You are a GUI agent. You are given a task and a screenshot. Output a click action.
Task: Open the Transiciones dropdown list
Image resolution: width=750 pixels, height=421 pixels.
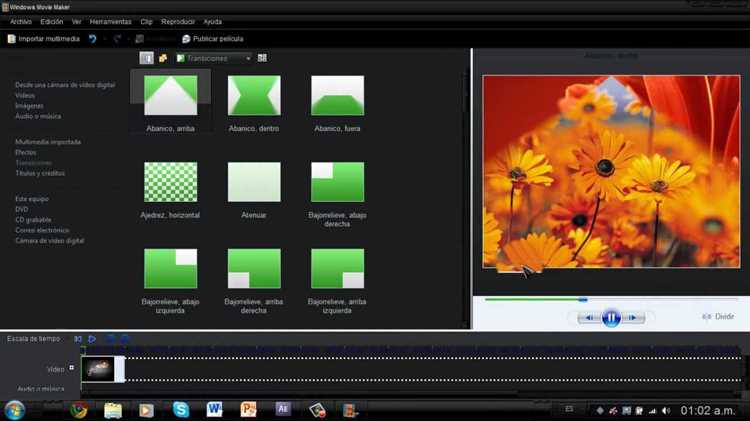point(214,58)
